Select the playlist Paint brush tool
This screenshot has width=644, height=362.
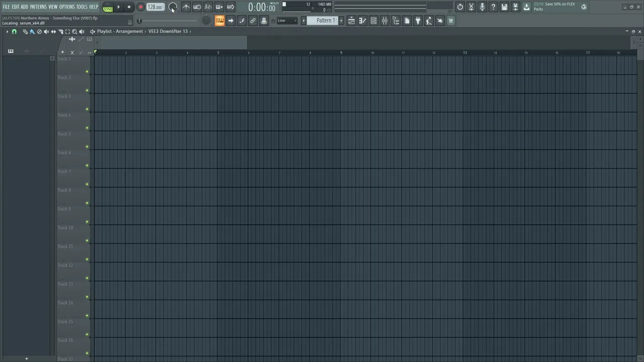(32, 31)
